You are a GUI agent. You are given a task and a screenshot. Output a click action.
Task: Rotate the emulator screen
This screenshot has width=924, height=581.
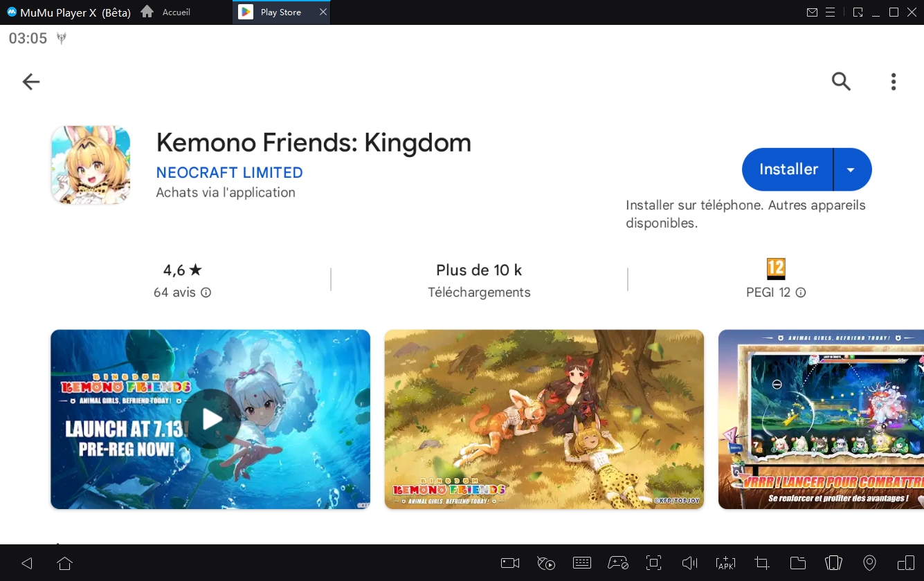tap(905, 563)
